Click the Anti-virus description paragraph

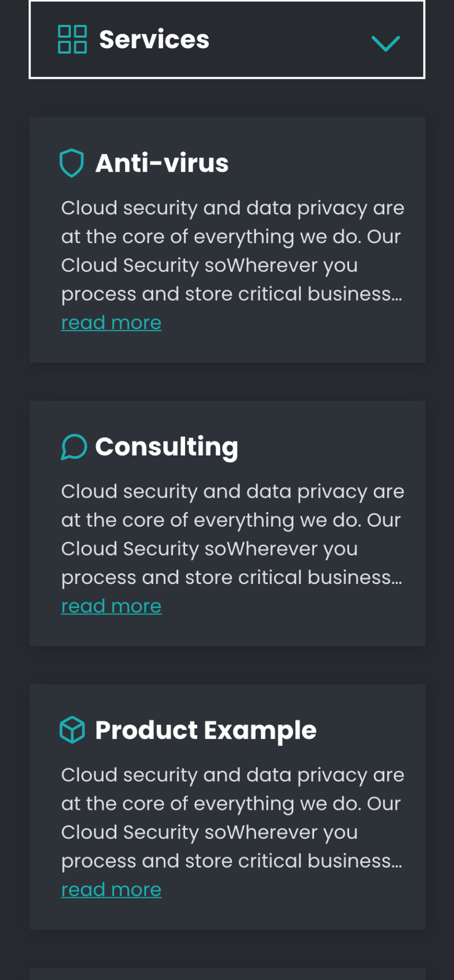coord(232,251)
